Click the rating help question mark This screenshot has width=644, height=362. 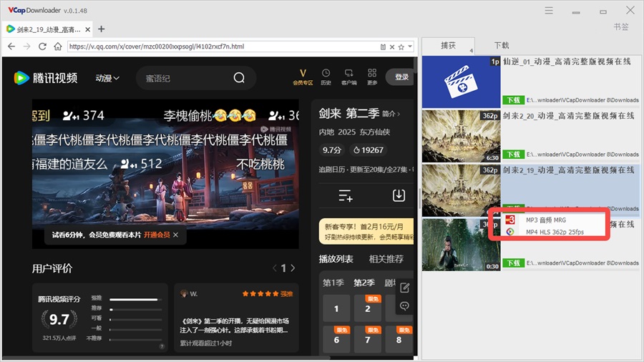tap(162, 346)
